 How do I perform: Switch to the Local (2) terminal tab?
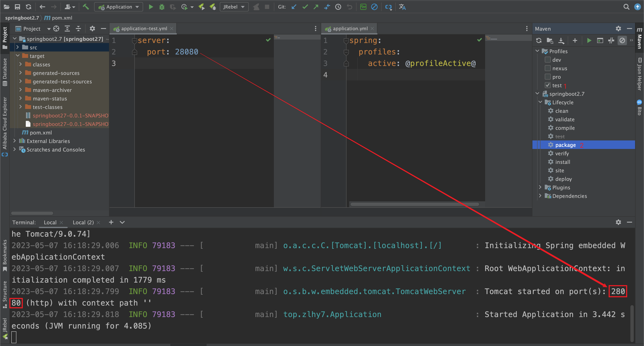click(83, 222)
